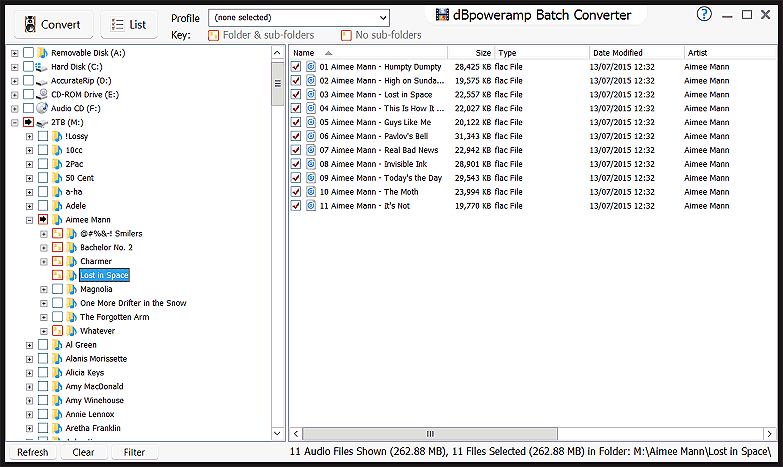This screenshot has width=783, height=467.
Task: Uncheck the 05 Guys Like Me file checkbox
Action: coord(296,122)
